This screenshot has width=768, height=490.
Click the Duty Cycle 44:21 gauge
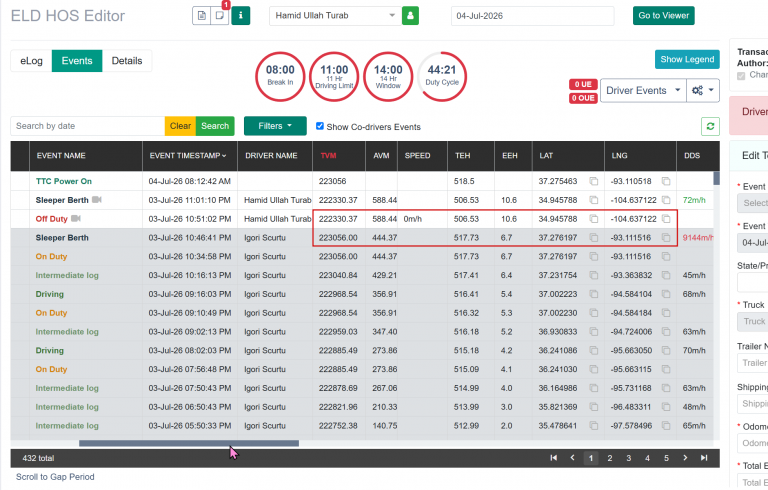[442, 76]
